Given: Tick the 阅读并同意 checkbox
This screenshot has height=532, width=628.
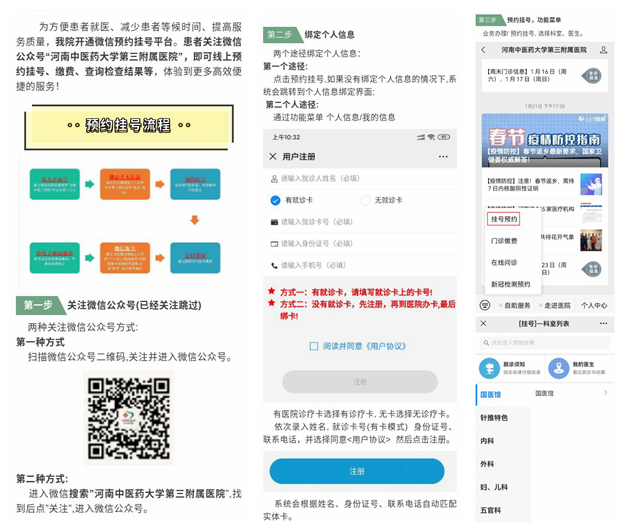Looking at the screenshot, I should 314,346.
